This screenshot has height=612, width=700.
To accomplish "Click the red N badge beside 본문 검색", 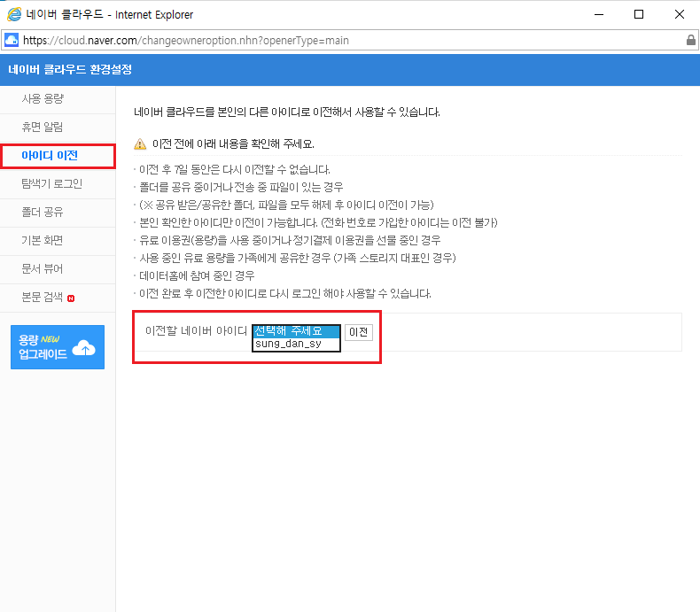I will pos(71,298).
